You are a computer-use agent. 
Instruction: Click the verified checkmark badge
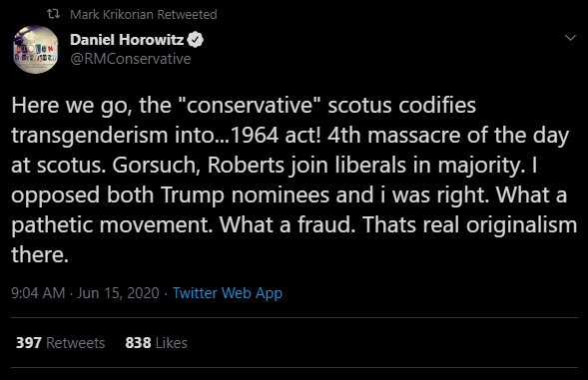coord(195,40)
